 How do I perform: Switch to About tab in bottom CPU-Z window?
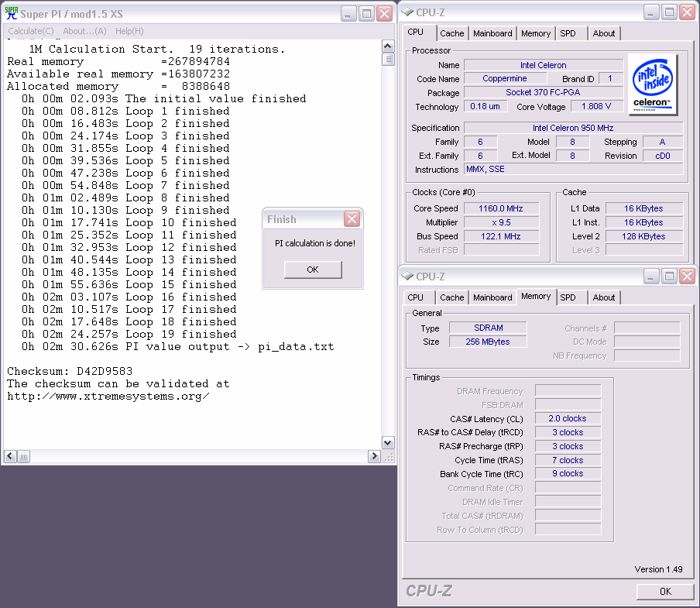pyautogui.click(x=603, y=297)
